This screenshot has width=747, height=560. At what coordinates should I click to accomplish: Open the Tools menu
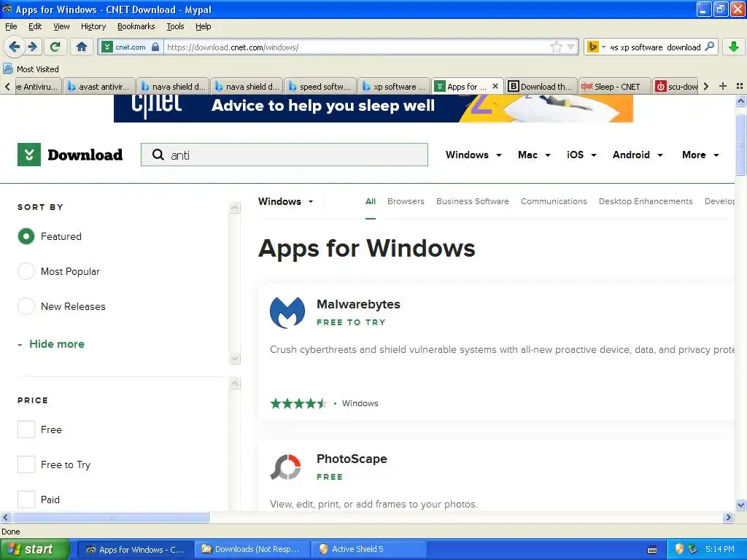(x=175, y=26)
